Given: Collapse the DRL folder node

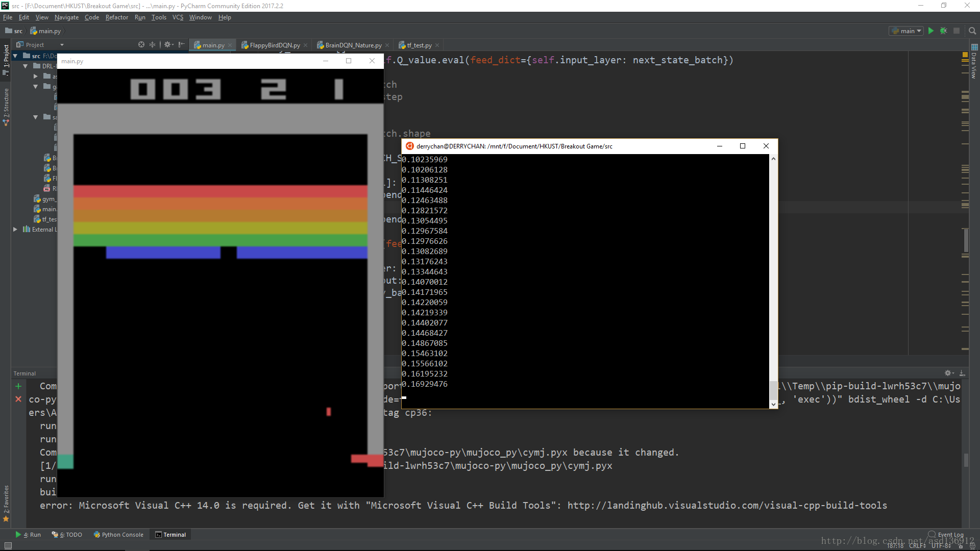Looking at the screenshot, I should pos(26,66).
